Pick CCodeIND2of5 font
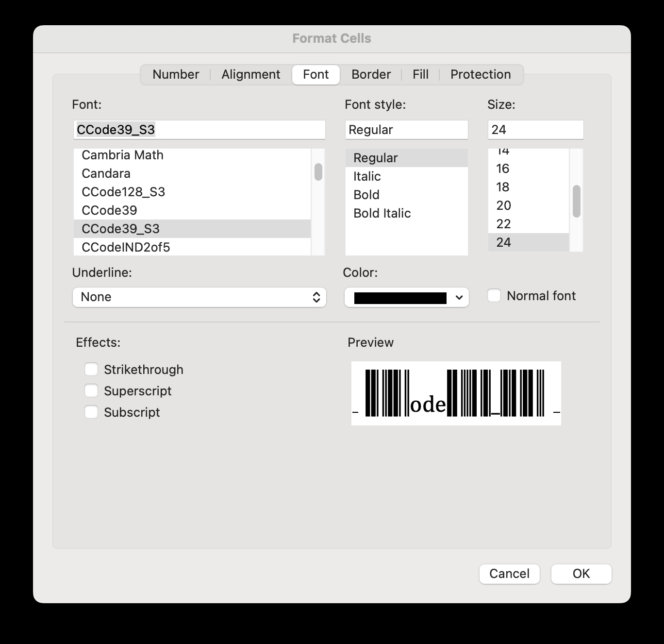664x644 pixels. pos(192,247)
